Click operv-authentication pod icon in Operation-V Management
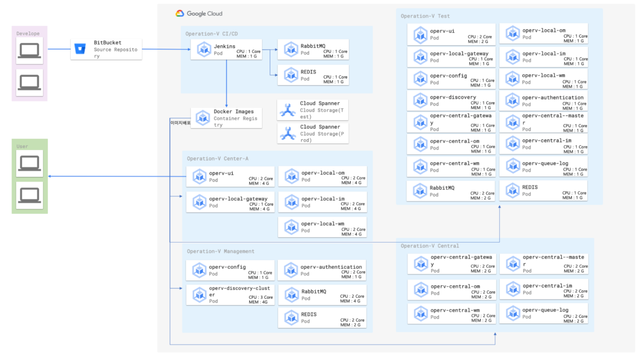Screen dimensions: 644x357 pyautogui.click(x=291, y=270)
